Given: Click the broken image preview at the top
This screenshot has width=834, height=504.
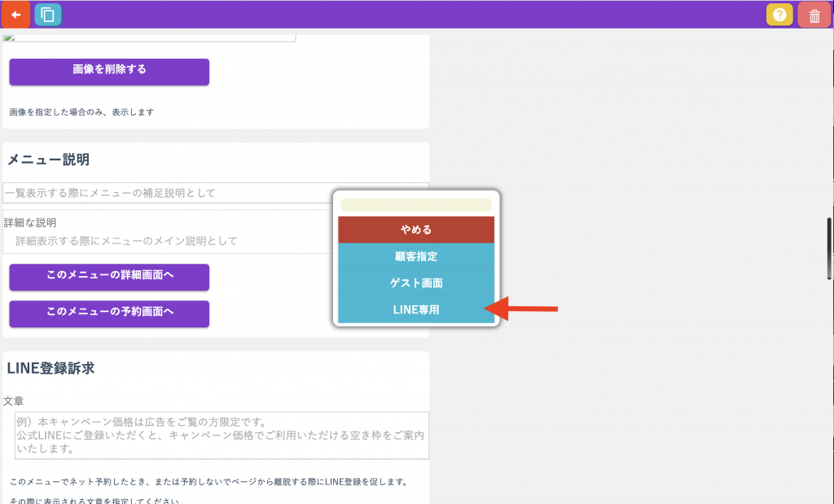Looking at the screenshot, I should click(149, 37).
